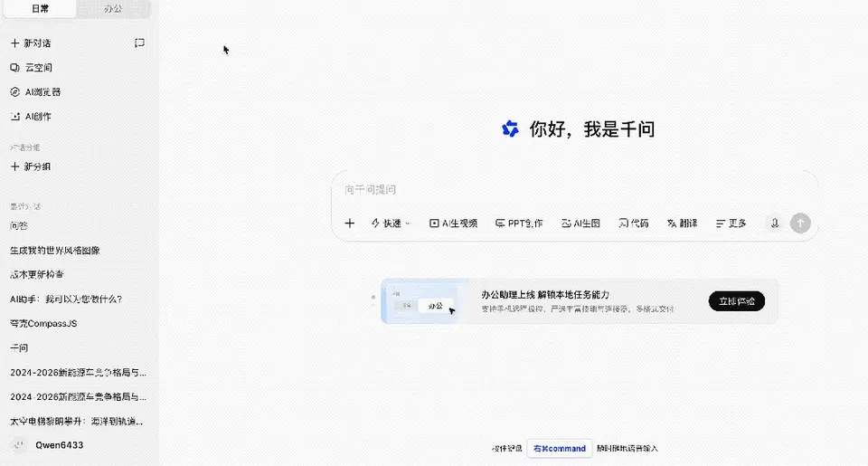
Task: Select the PPT创作 tool
Action: [519, 223]
